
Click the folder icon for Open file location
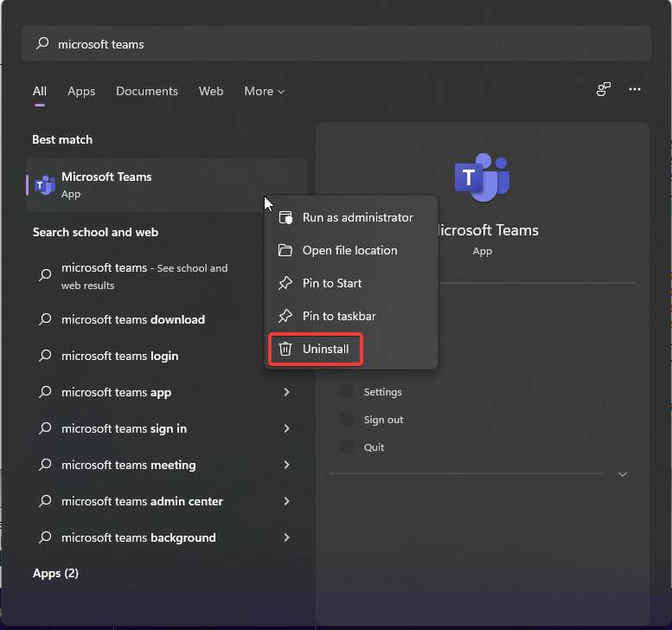(285, 250)
